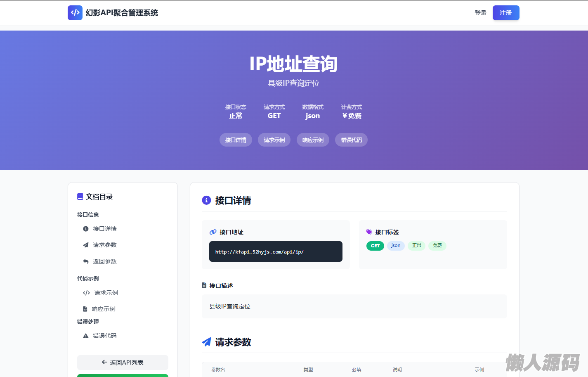This screenshot has width=588, height=377.
Task: Select the 请求示例 pill in the banner
Action: click(274, 140)
